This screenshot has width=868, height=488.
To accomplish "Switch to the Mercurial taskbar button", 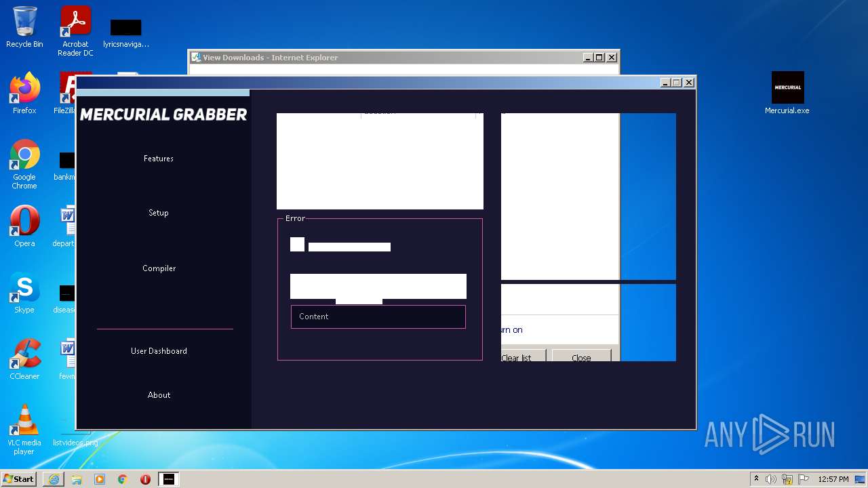I will 169,479.
